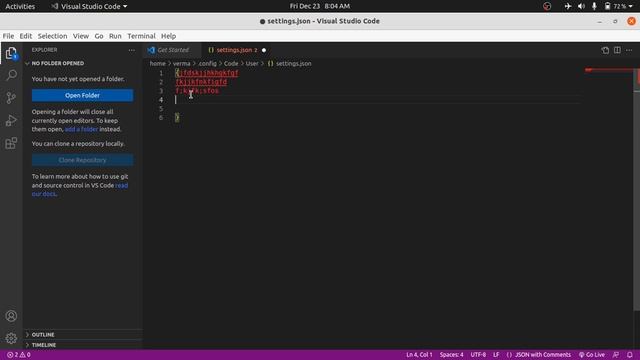Image resolution: width=640 pixels, height=360 pixels.
Task: Open the Run and Debug view icon
Action: [x=11, y=120]
